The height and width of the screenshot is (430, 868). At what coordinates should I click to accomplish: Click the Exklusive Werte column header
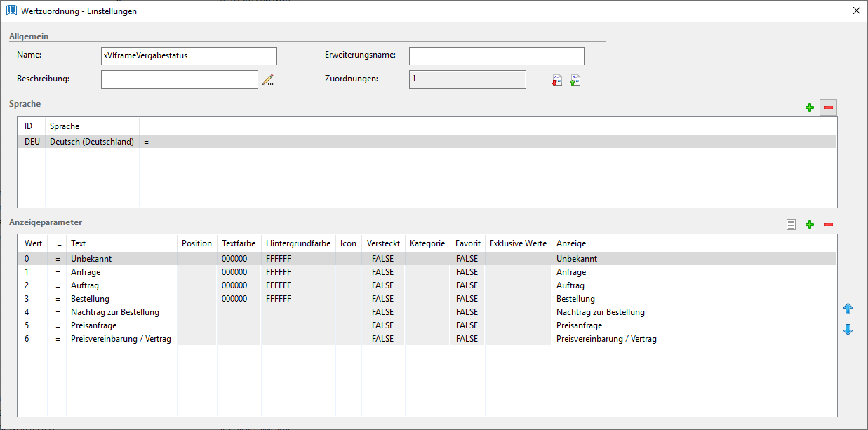coord(519,243)
